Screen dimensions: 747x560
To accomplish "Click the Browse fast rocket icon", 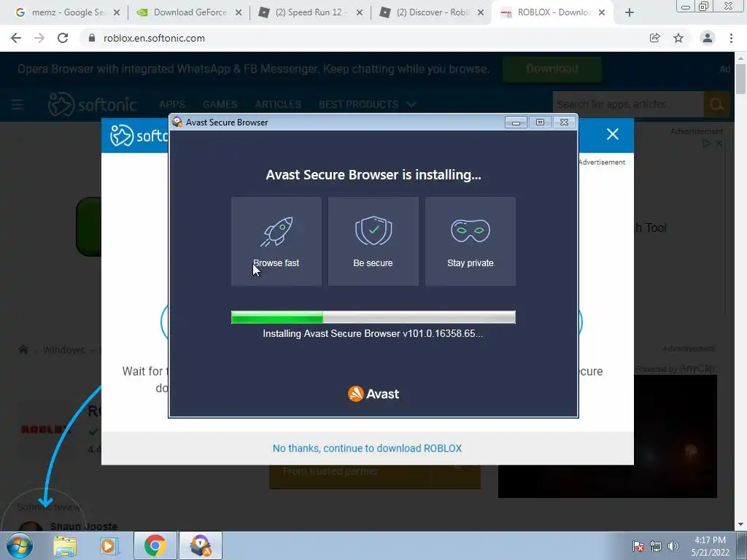I will pos(276,231).
